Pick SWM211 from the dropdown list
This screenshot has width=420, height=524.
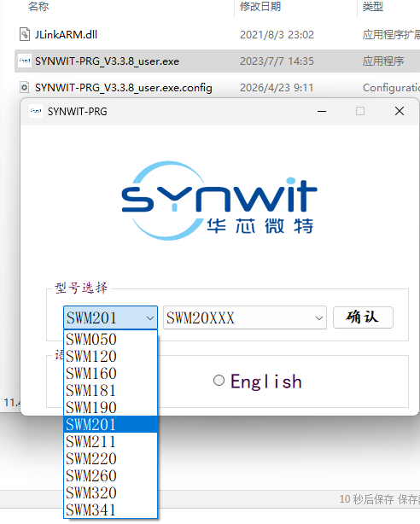pyautogui.click(x=110, y=441)
